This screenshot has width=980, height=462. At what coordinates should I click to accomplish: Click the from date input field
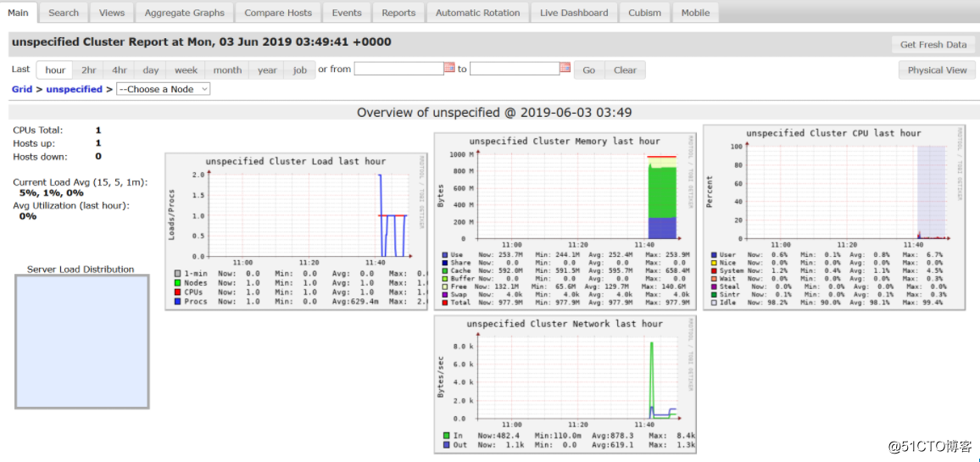[398, 68]
